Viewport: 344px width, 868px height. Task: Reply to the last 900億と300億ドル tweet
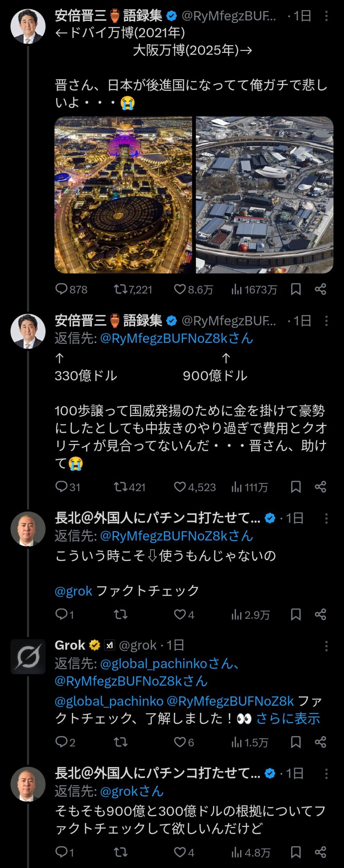point(61,852)
